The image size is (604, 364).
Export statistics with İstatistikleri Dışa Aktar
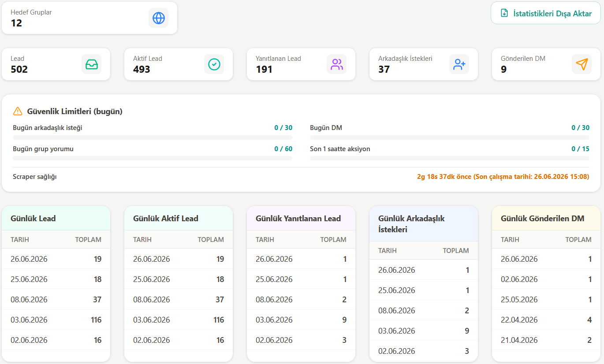(x=546, y=13)
